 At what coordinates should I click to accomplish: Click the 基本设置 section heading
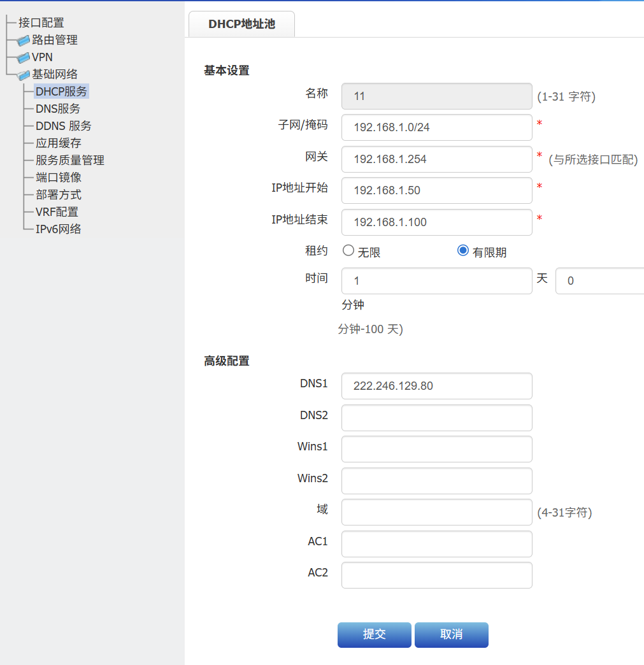click(x=227, y=71)
